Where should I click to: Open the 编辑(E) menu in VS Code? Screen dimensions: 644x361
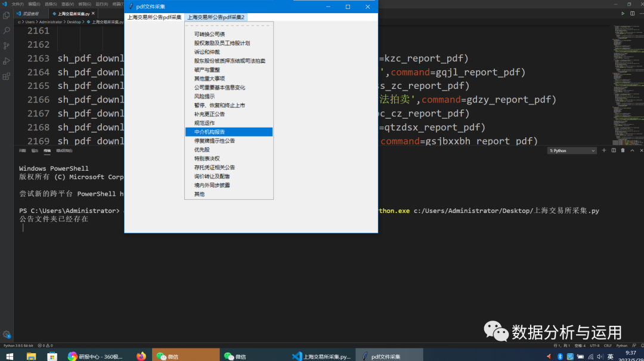tap(34, 4)
